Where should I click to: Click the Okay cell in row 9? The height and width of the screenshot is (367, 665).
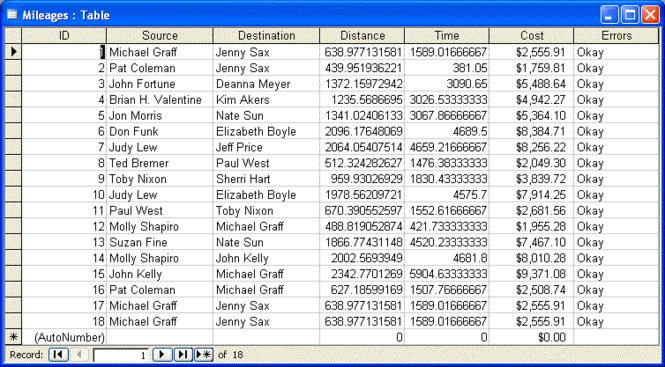pyautogui.click(x=616, y=179)
